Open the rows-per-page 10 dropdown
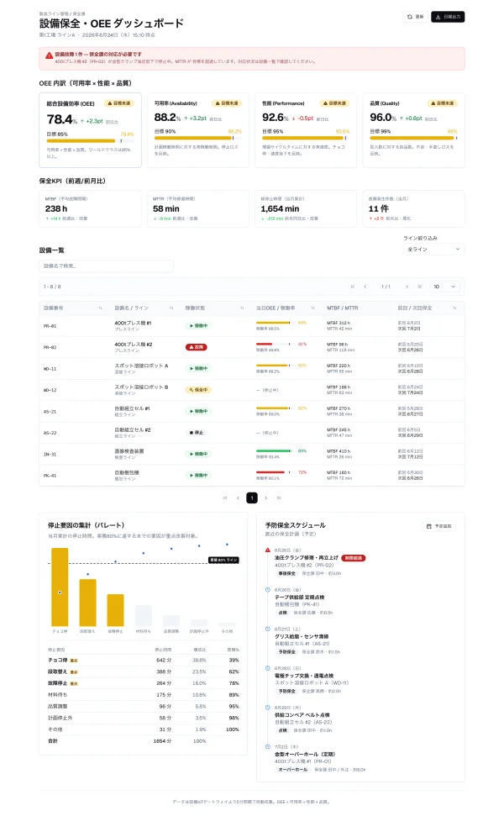 point(444,287)
